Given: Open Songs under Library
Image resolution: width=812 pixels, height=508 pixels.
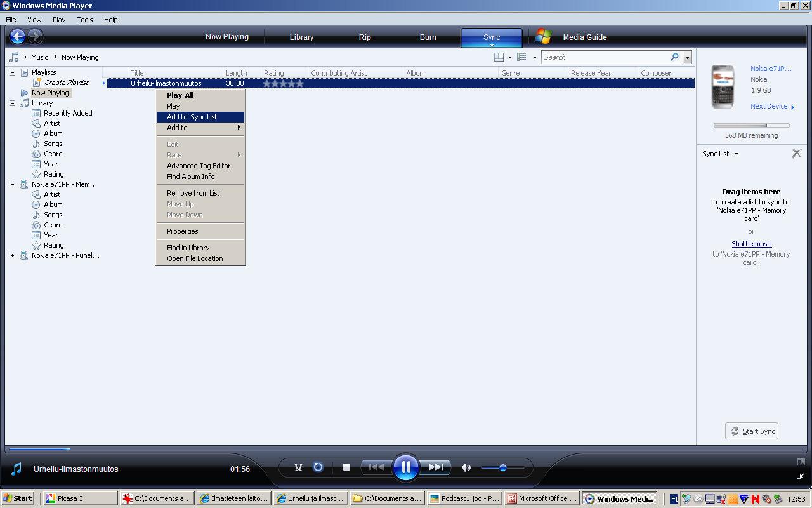Looking at the screenshot, I should [53, 144].
